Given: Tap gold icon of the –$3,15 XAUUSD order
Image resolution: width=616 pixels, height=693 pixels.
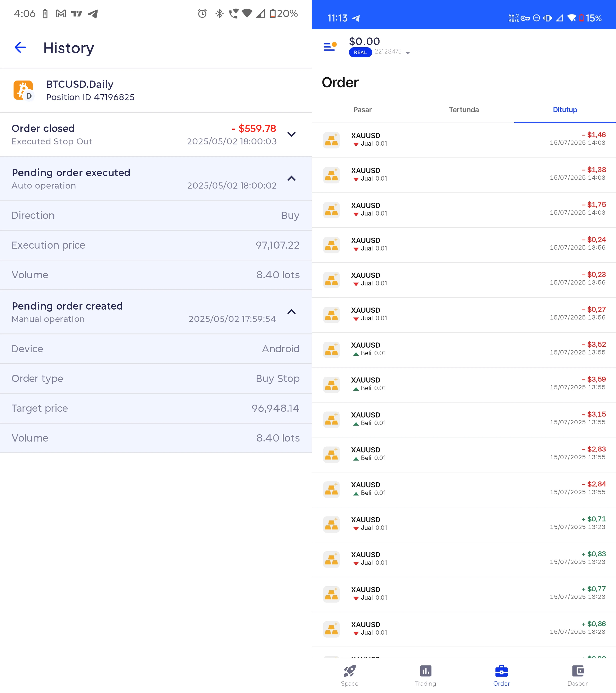Looking at the screenshot, I should [331, 419].
